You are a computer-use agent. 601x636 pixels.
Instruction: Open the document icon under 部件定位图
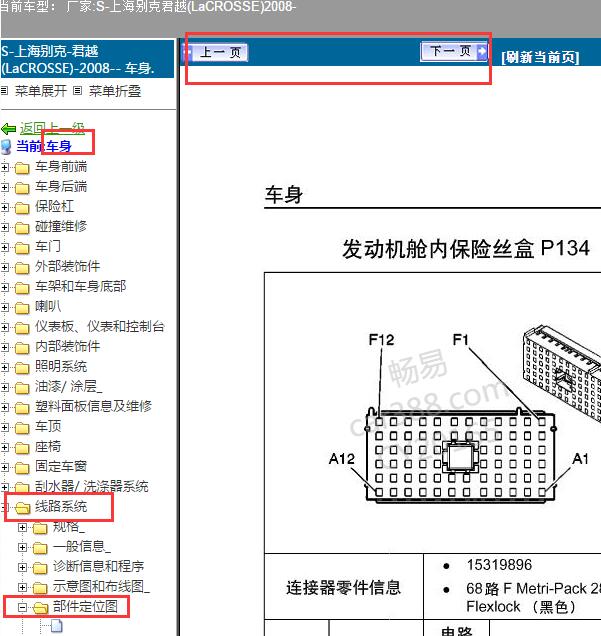tap(57, 626)
